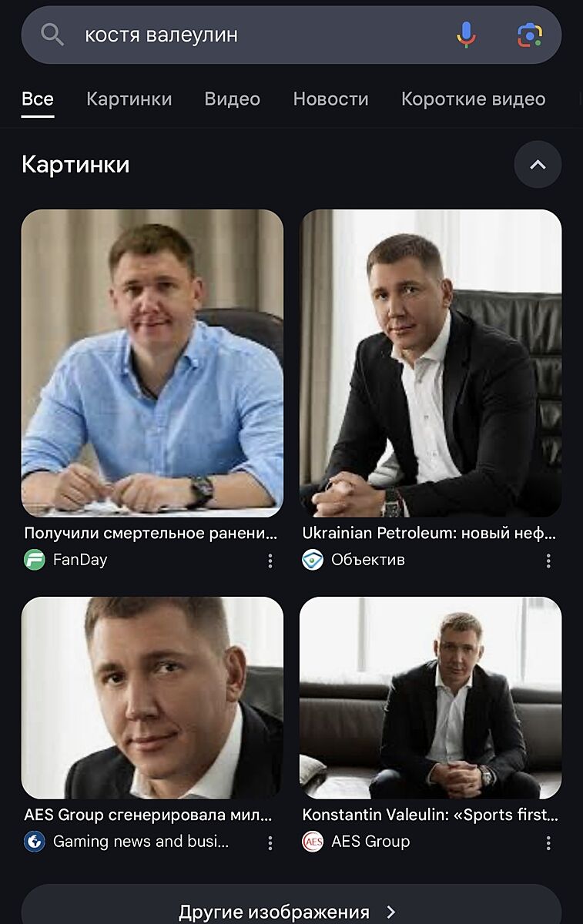Viewport: 583px width, 924px height.
Task: Open the Konstantin Valeulin Sports first link
Action: pyautogui.click(x=430, y=815)
